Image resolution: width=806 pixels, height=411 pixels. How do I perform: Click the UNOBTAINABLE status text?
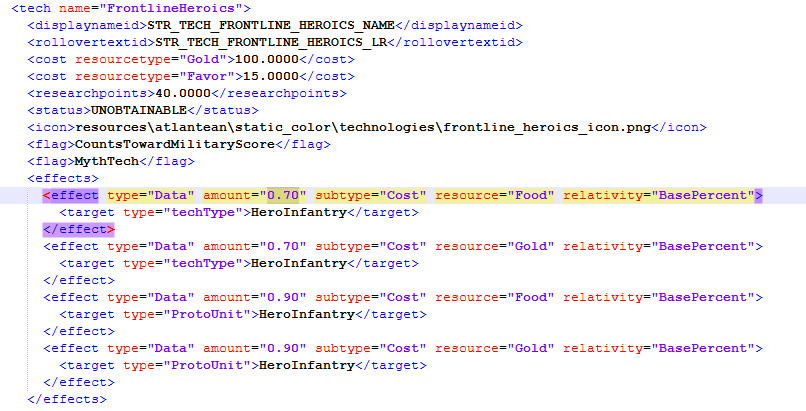point(139,110)
